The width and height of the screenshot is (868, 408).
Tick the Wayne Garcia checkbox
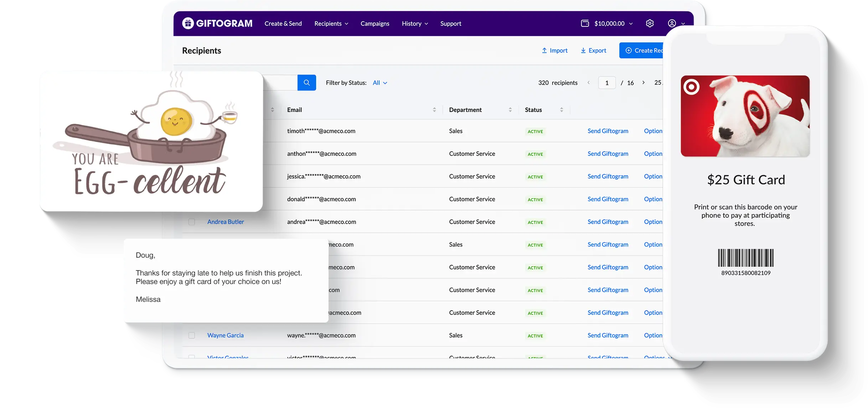[192, 336]
